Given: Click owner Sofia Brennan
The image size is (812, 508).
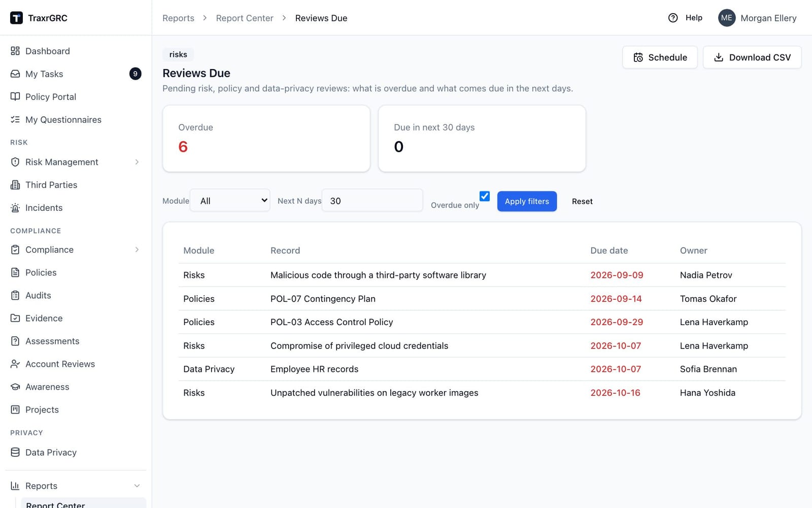Looking at the screenshot, I should pyautogui.click(x=708, y=369).
